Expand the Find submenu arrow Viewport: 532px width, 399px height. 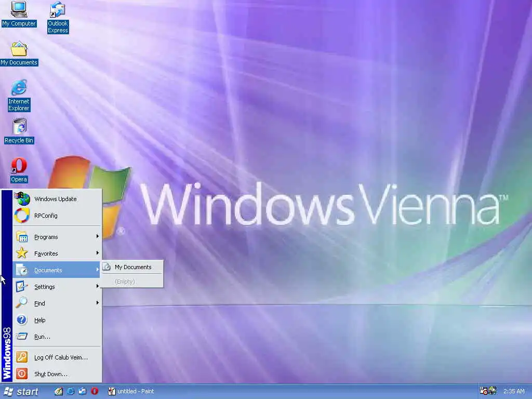[97, 303]
